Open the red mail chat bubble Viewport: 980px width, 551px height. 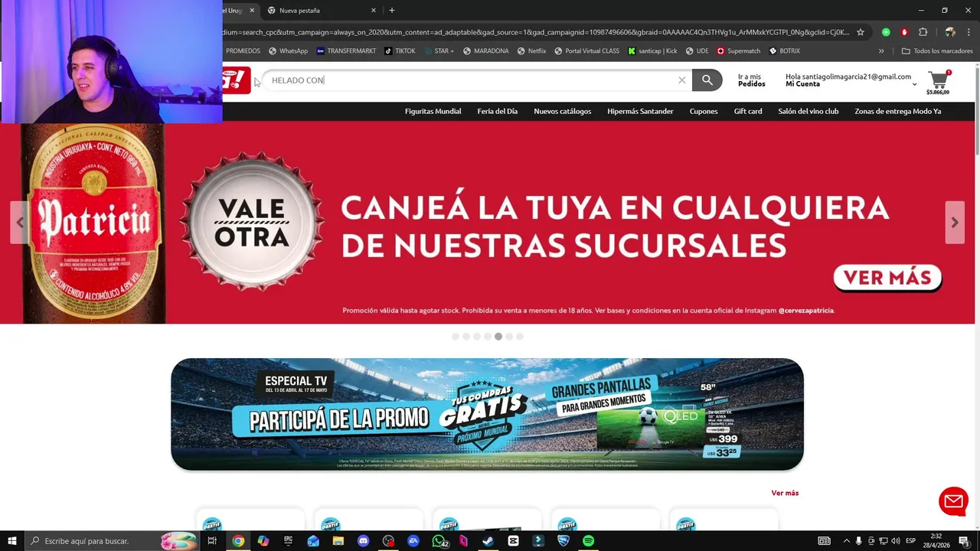tap(953, 501)
